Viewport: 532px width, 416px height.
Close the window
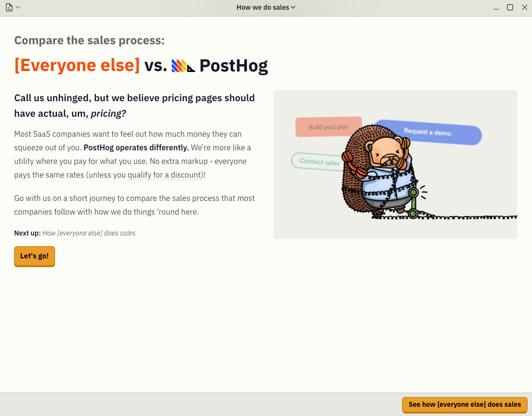click(525, 7)
